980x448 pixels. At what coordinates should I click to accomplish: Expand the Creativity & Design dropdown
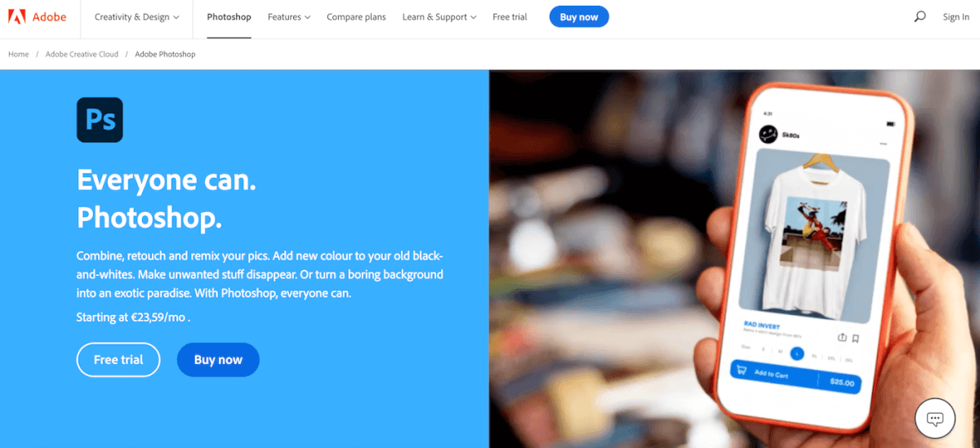click(x=136, y=17)
